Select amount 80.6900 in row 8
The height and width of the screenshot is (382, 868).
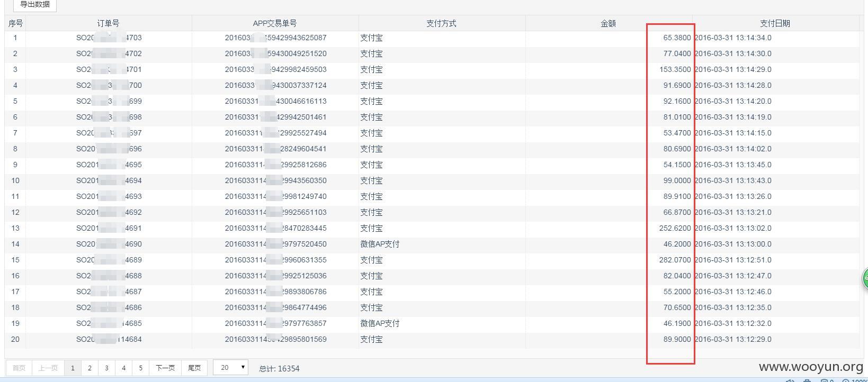(677, 149)
